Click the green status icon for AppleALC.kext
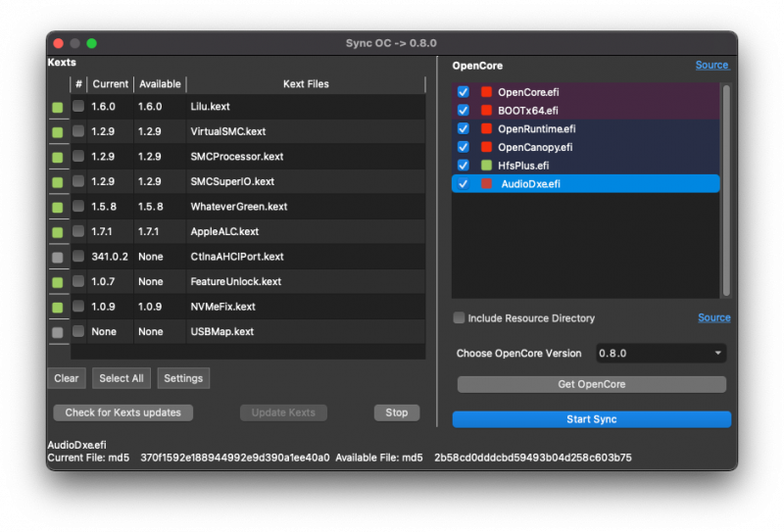The height and width of the screenshot is (532, 784). [58, 232]
